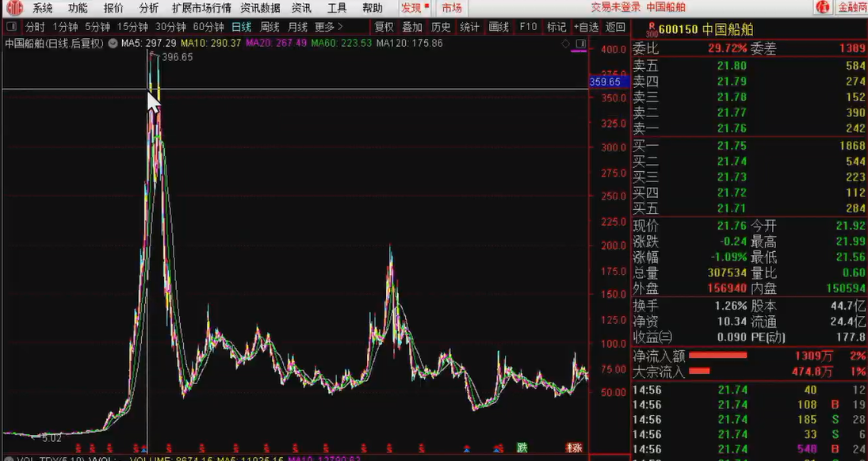This screenshot has height=461, width=868.
Task: Click the round arrow icon after the chart title
Action: [113, 43]
